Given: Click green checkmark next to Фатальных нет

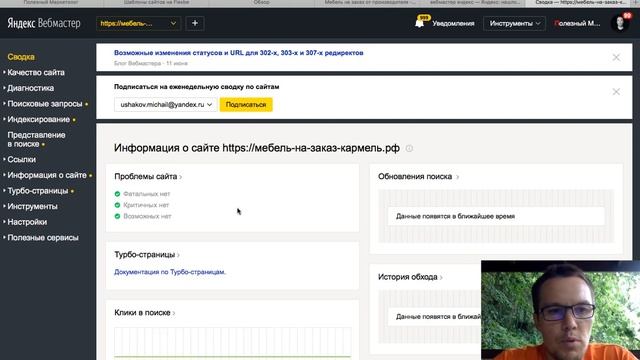Looking at the screenshot, I should tap(118, 194).
